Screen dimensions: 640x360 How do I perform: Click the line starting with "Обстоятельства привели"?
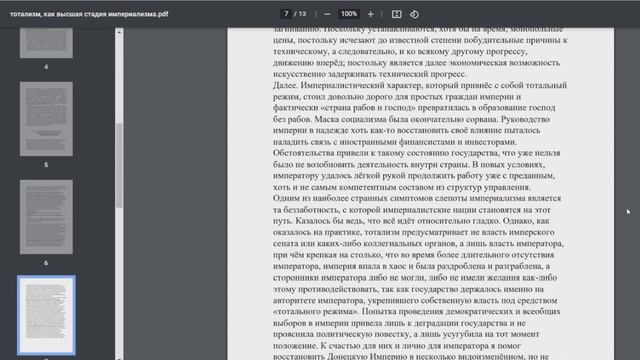(x=416, y=153)
